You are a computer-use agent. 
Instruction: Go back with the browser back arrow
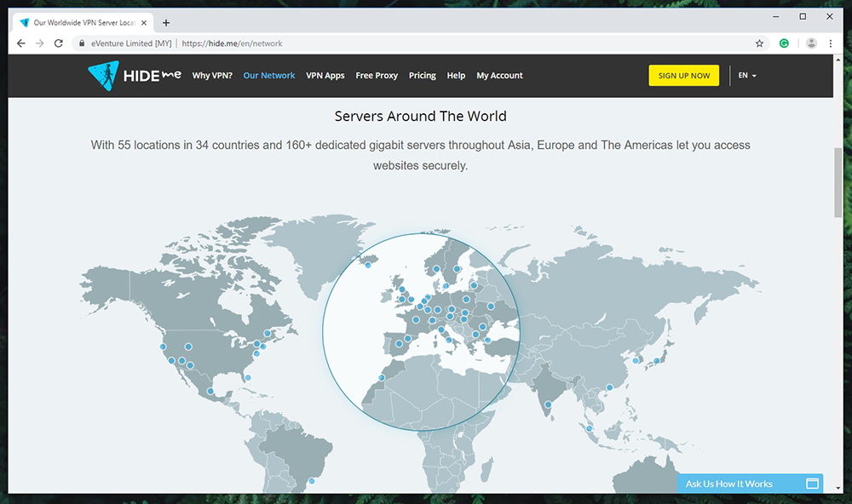[20, 43]
